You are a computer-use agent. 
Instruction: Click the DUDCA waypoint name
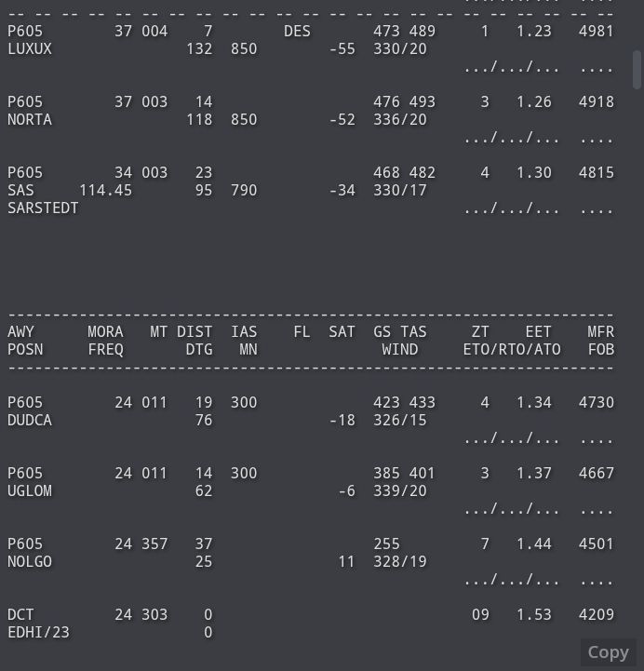pos(30,421)
